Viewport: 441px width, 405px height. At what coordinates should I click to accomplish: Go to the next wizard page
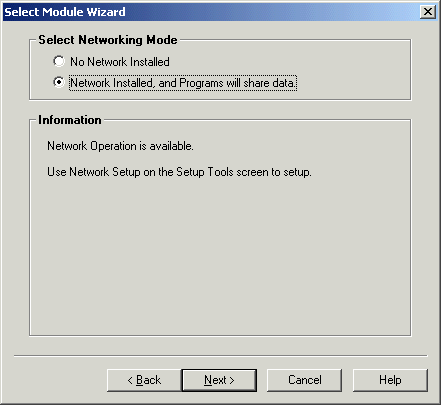(x=219, y=380)
